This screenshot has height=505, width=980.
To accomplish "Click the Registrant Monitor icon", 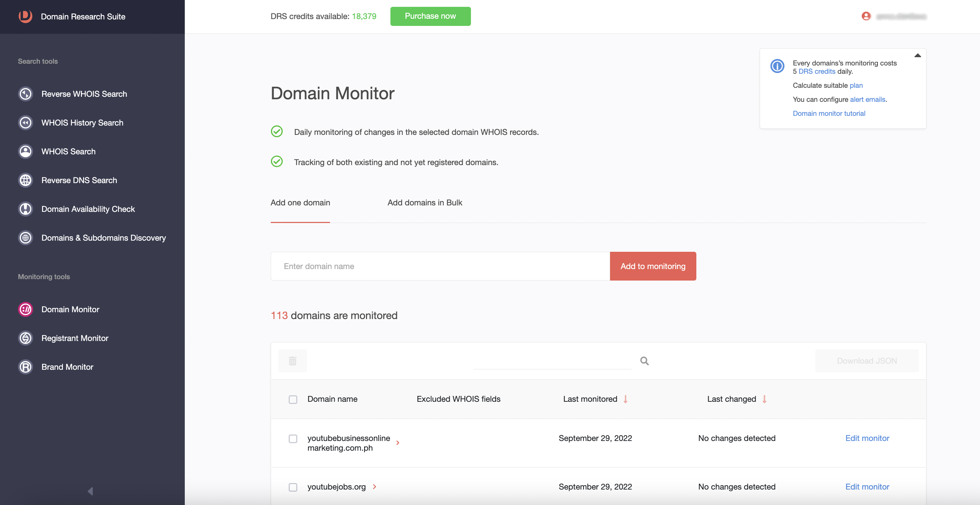I will click(26, 337).
